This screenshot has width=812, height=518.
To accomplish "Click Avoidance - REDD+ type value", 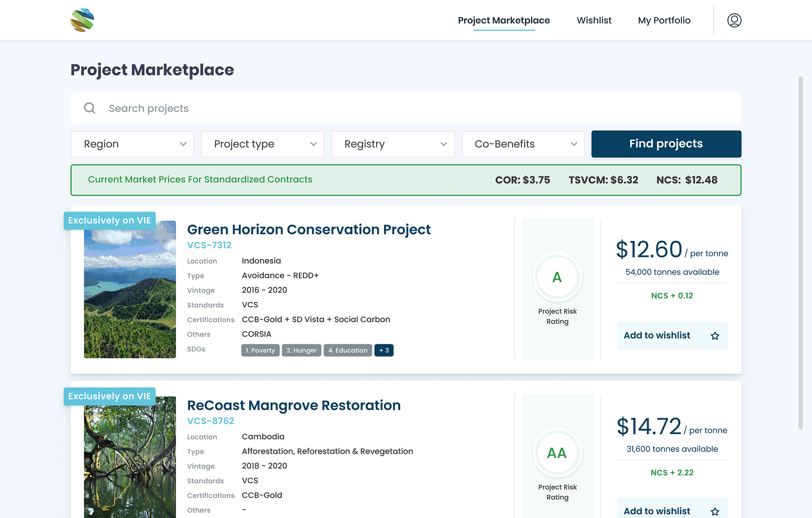I will 280,275.
